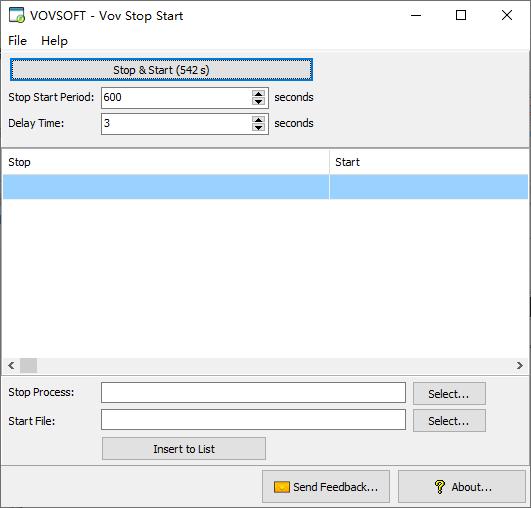Close the Vov Stop Start window

507,15
